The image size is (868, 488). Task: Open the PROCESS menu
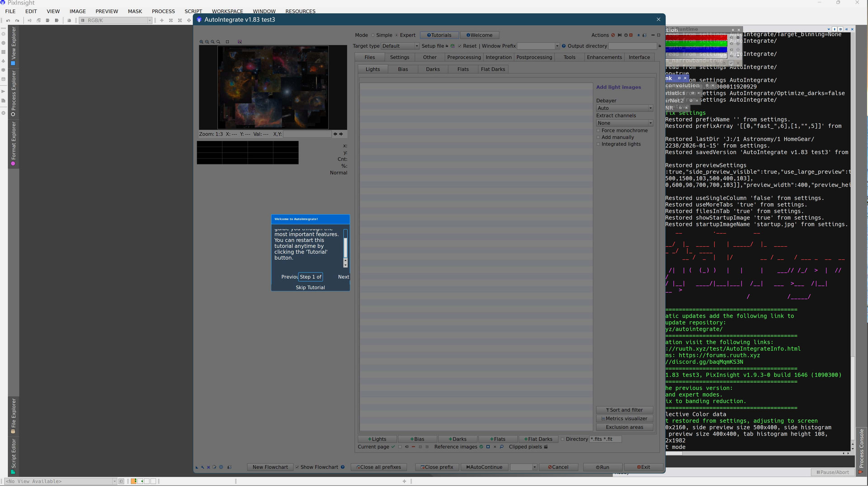coord(163,11)
